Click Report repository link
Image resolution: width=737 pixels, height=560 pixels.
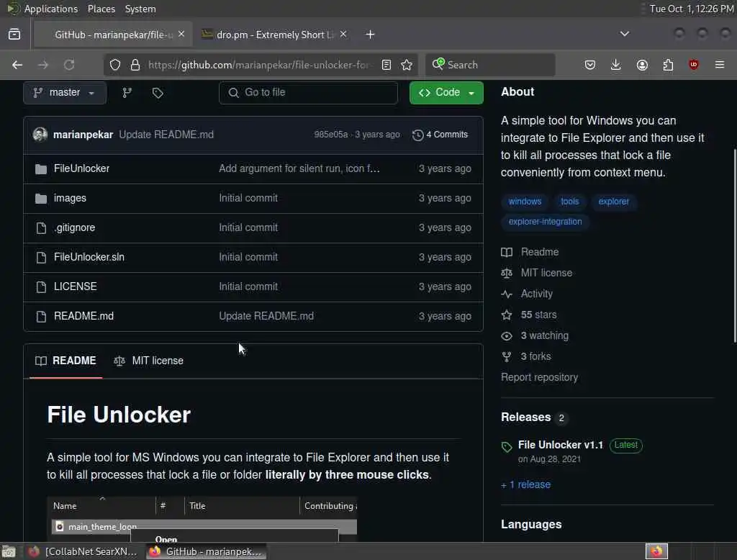pyautogui.click(x=539, y=378)
